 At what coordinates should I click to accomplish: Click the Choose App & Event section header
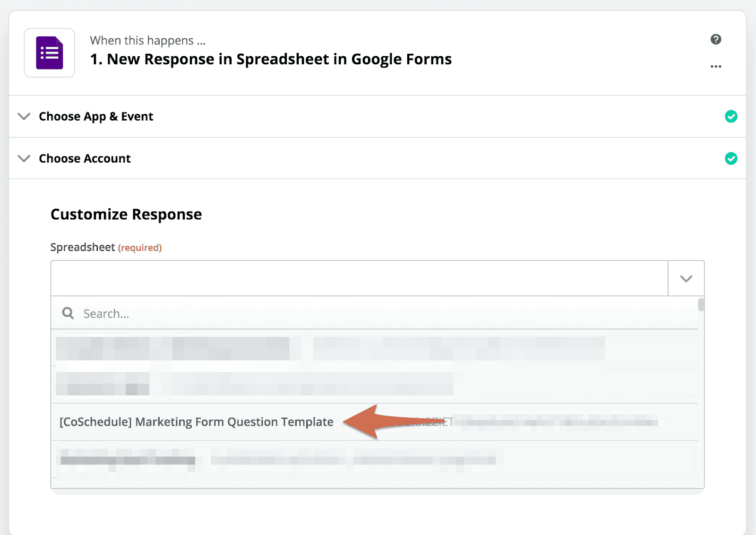[x=96, y=116]
